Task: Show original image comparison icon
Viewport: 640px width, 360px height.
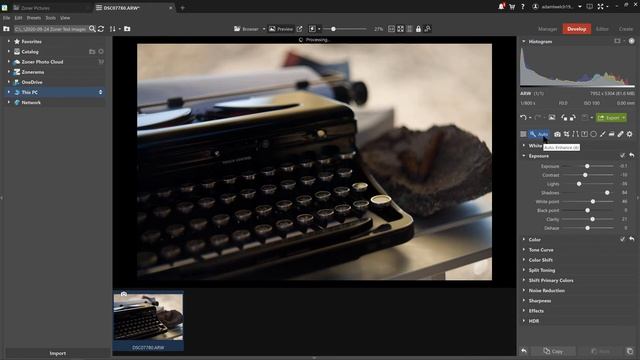Action: pyautogui.click(x=552, y=118)
